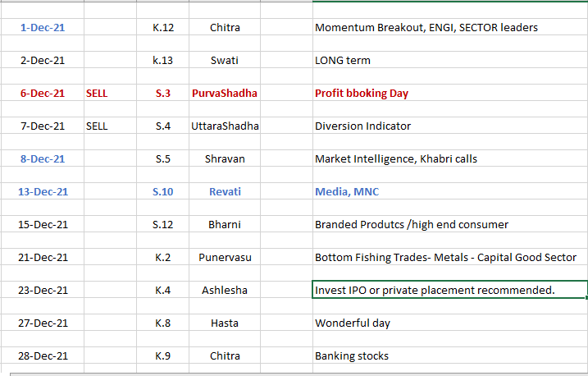Click the Profit bboking Day cell
Screen dimensions: 588x376
pyautogui.click(x=450, y=93)
